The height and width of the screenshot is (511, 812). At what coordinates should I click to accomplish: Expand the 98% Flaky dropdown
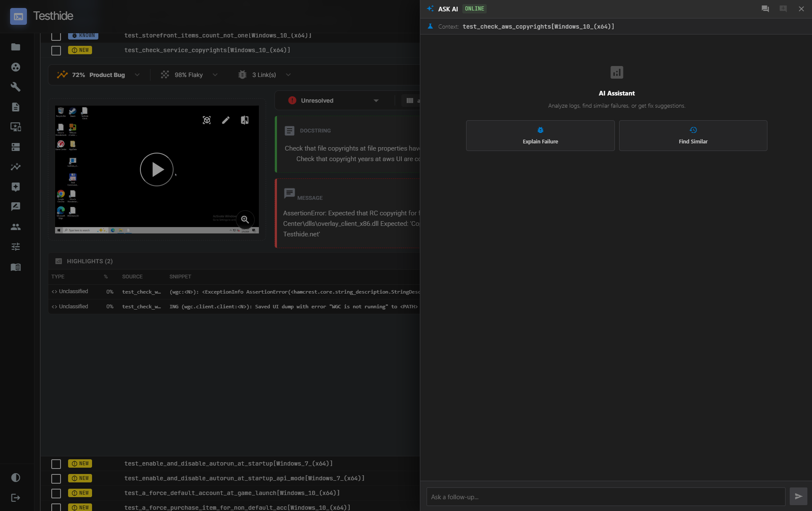pyautogui.click(x=215, y=75)
